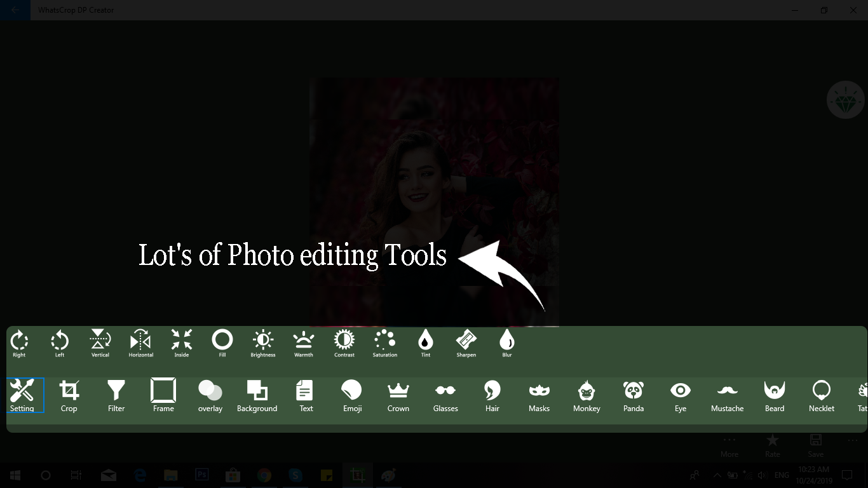
Task: Open Contrast adjustment
Action: tap(344, 343)
